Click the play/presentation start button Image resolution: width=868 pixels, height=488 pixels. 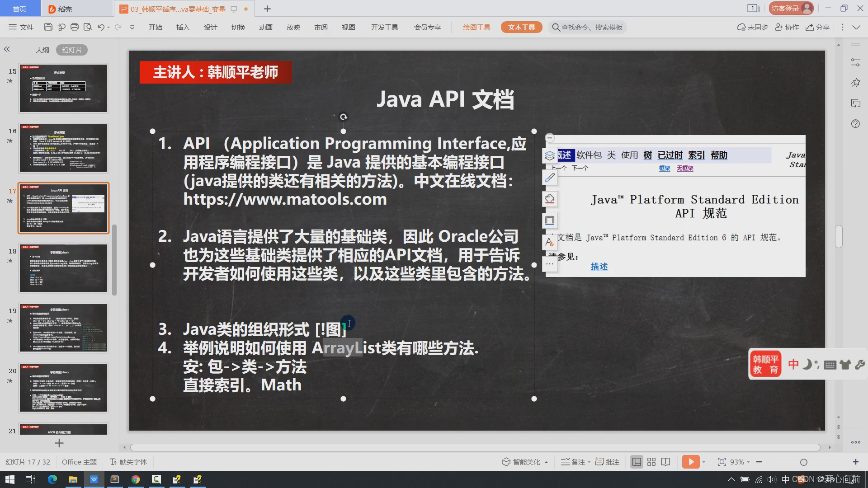tap(690, 461)
